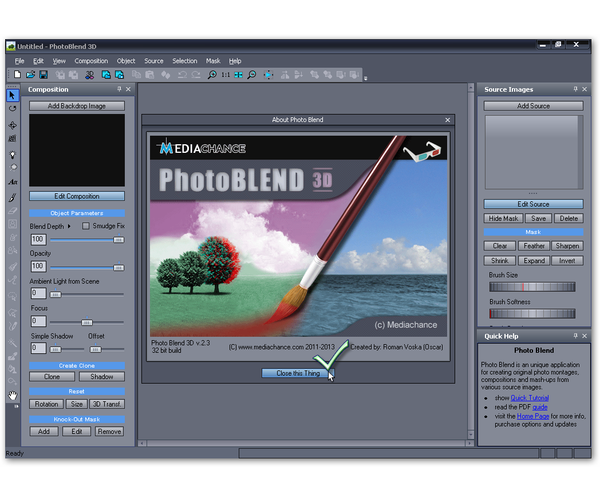The height and width of the screenshot is (500, 600).
Task: Click the Feather mask button
Action: tap(534, 246)
